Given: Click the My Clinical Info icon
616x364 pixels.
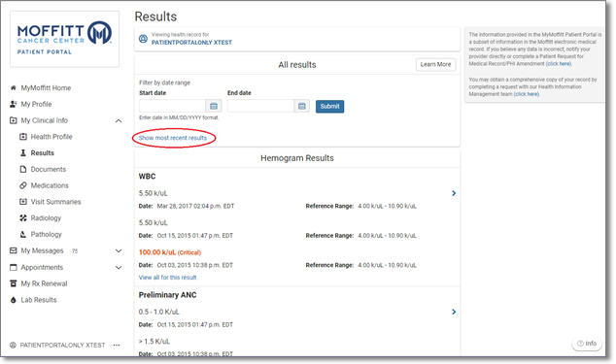Looking at the screenshot, I should tap(13, 120).
